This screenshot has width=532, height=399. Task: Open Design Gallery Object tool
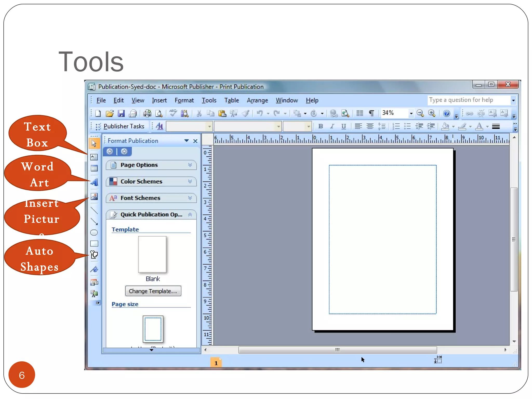coord(94,282)
